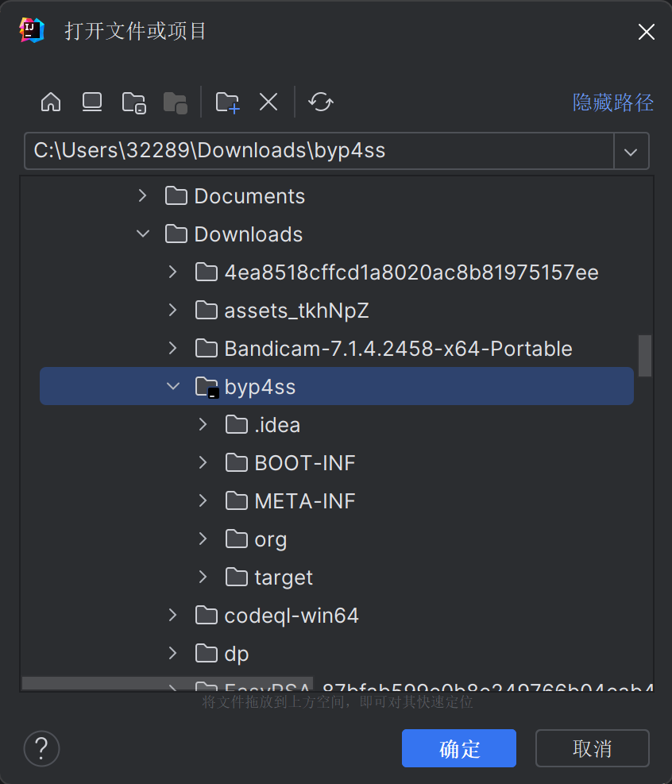
Task: Collapse the Downloads folder
Action: (143, 234)
